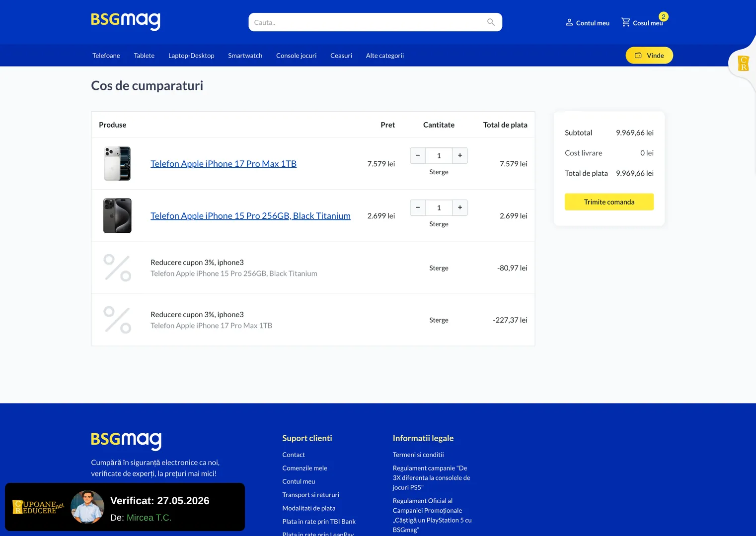The height and width of the screenshot is (536, 756).
Task: Click the yellow Vinde button
Action: click(x=649, y=56)
